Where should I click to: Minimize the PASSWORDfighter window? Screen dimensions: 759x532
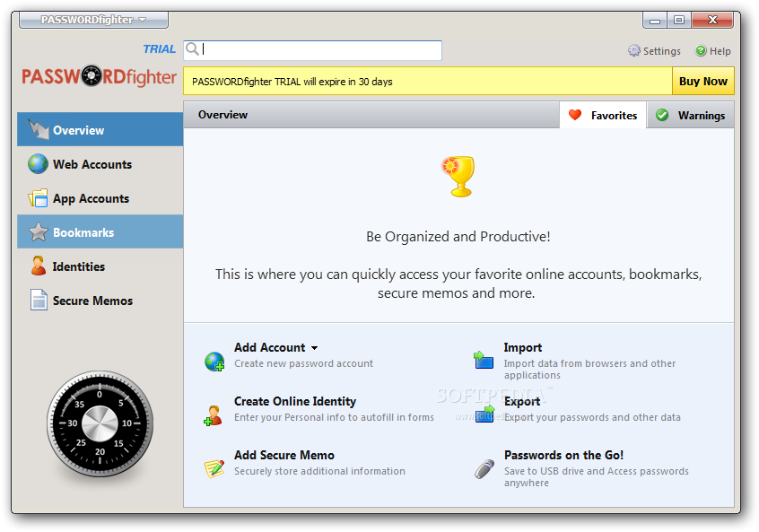(654, 20)
